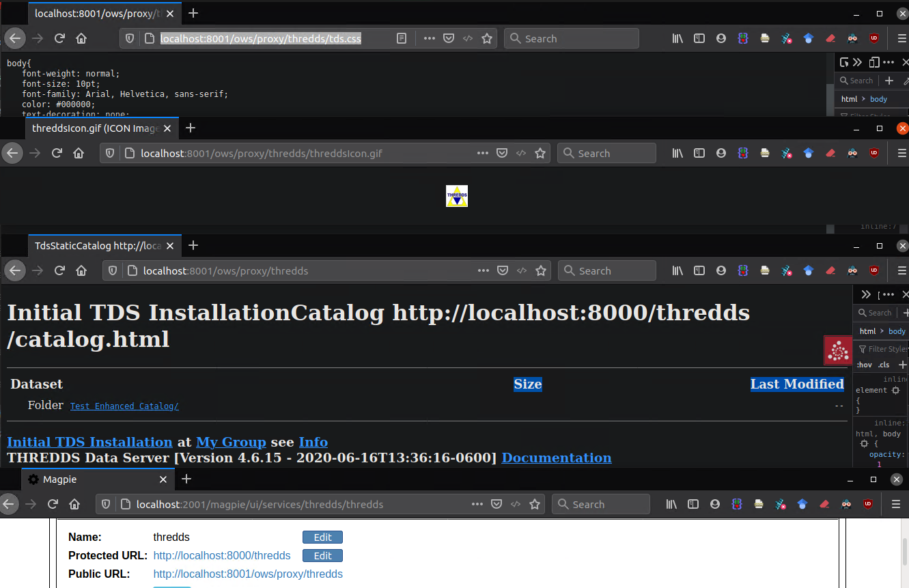This screenshot has height=588, width=909.
Task: Open page actions menu in the tds.css address bar
Action: tap(429, 39)
